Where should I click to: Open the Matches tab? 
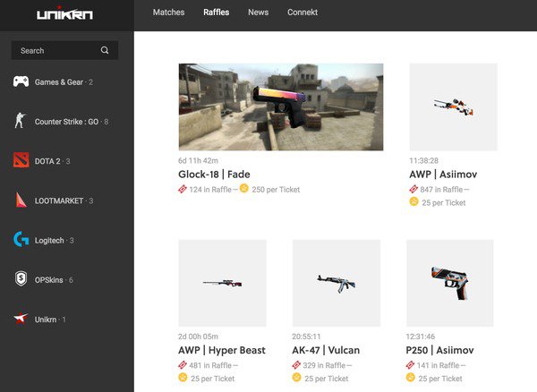pyautogui.click(x=168, y=13)
